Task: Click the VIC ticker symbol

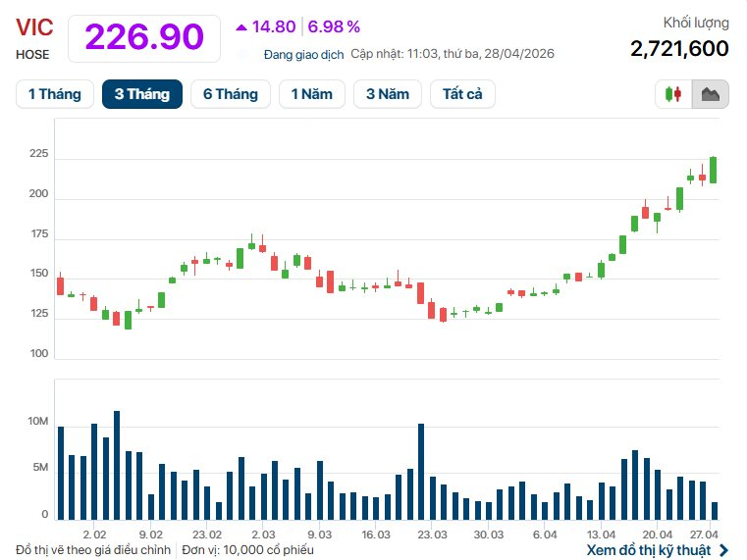Action: (x=33, y=27)
